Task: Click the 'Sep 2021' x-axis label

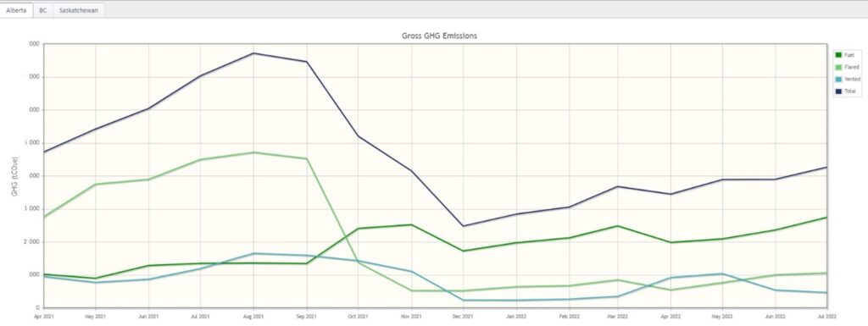Action: click(x=306, y=316)
